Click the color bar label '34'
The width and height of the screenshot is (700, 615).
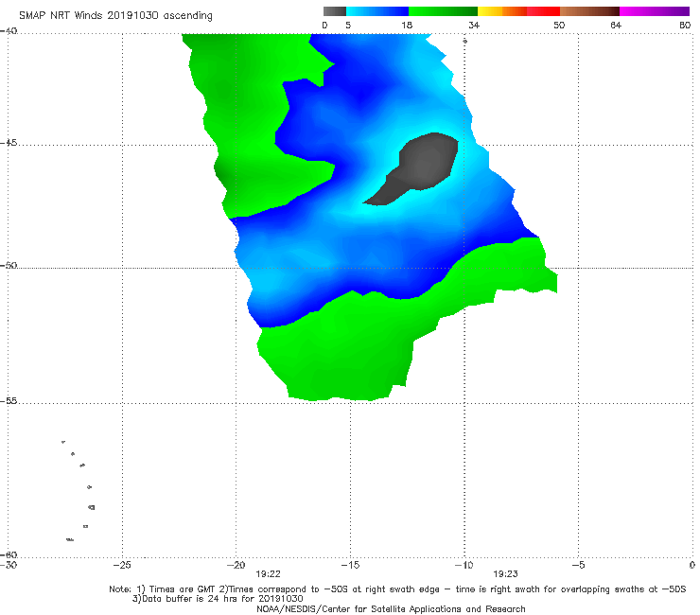(x=474, y=26)
